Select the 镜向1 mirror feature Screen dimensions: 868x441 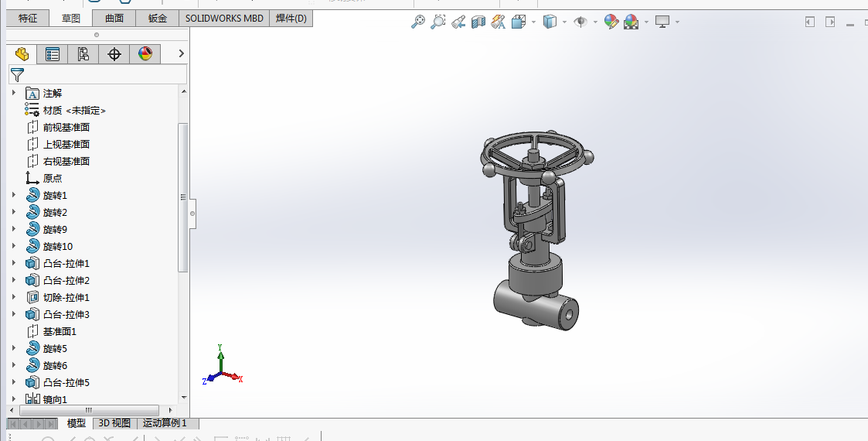tap(55, 399)
